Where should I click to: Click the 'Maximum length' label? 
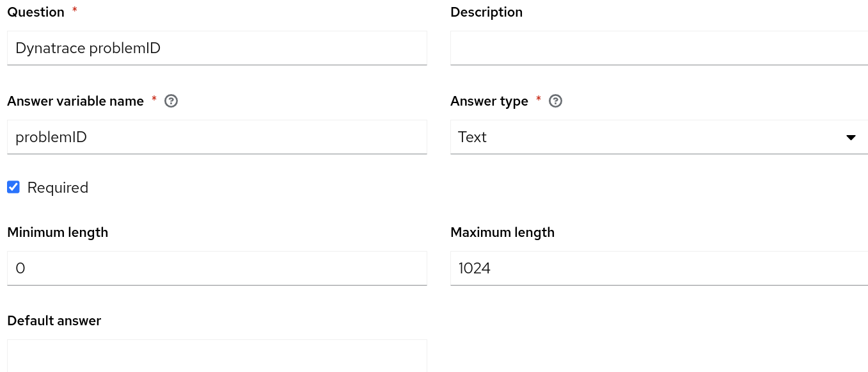502,232
